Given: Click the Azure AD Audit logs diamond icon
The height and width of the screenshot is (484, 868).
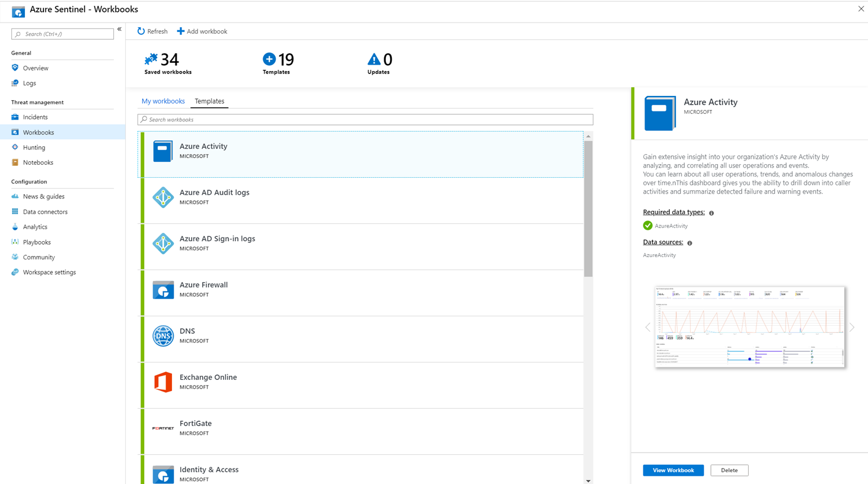Looking at the screenshot, I should pyautogui.click(x=163, y=197).
